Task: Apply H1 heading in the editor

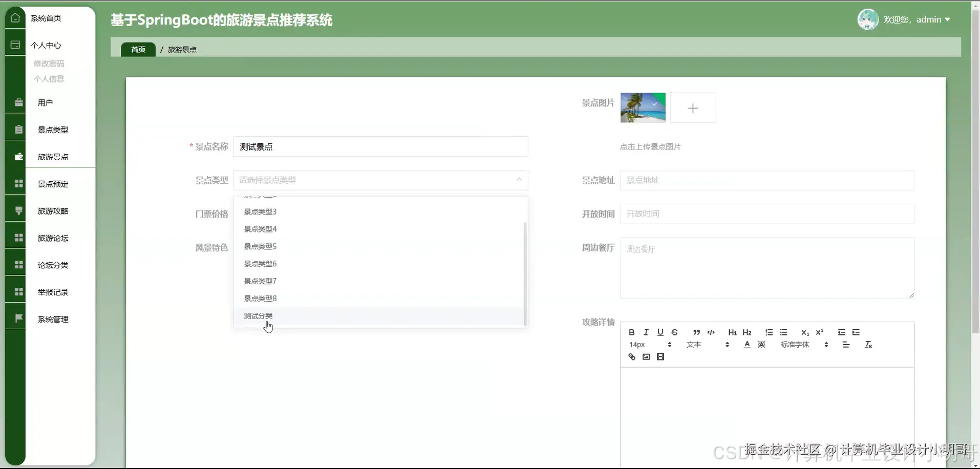Action: [x=732, y=332]
